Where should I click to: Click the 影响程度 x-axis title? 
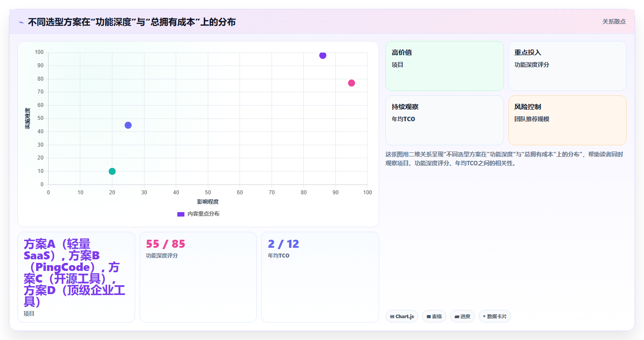click(208, 202)
